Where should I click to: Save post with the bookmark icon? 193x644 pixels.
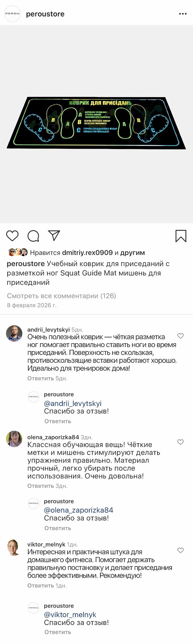tap(181, 236)
